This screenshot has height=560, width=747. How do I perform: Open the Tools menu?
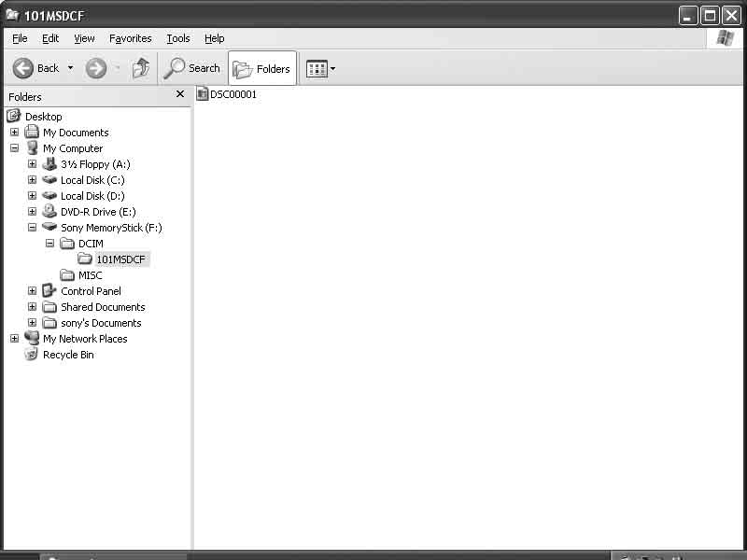point(178,38)
